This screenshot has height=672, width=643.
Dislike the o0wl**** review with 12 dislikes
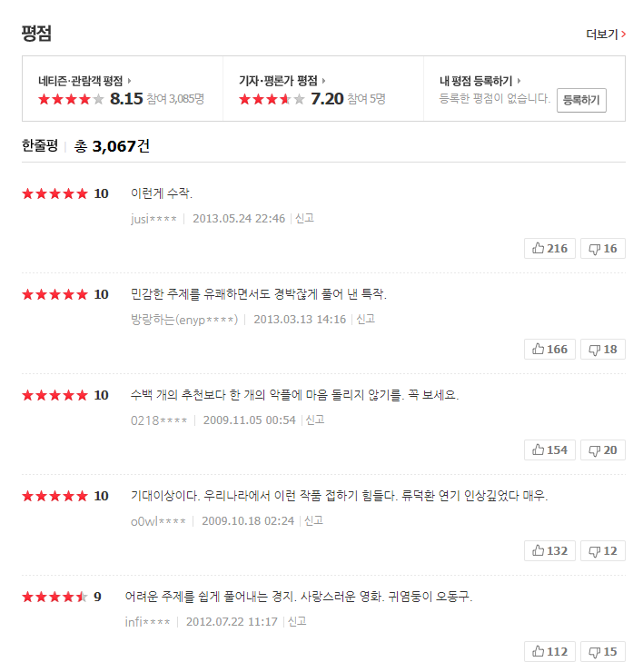click(x=602, y=550)
